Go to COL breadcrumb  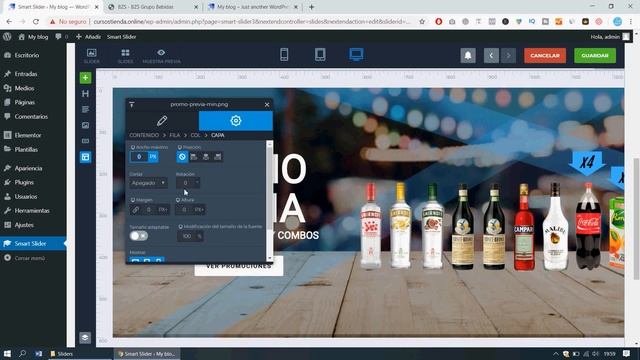[196, 135]
